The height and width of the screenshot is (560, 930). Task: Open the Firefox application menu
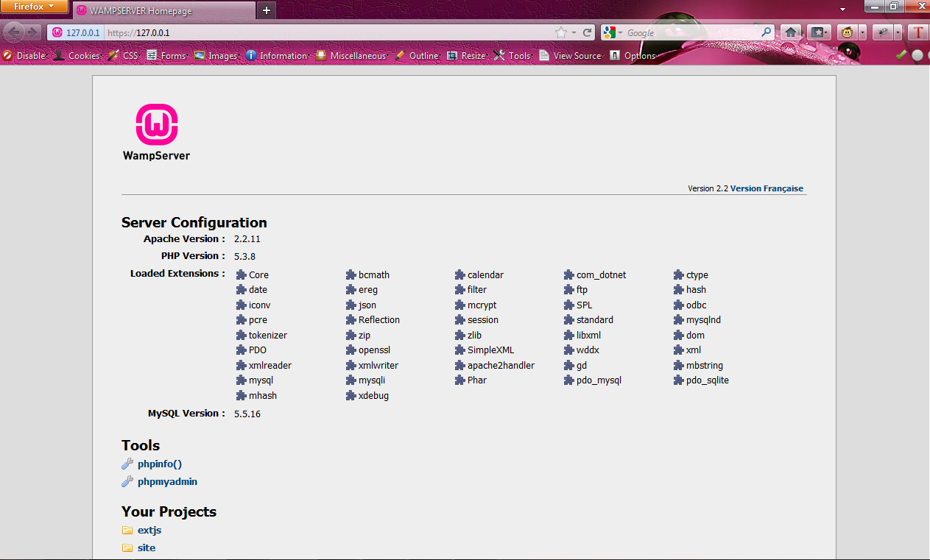(x=35, y=7)
